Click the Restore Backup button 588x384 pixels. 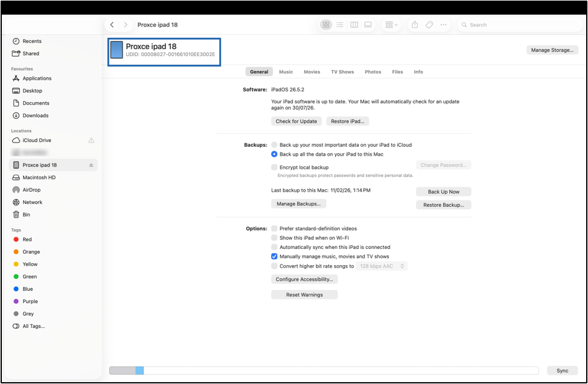pyautogui.click(x=444, y=205)
